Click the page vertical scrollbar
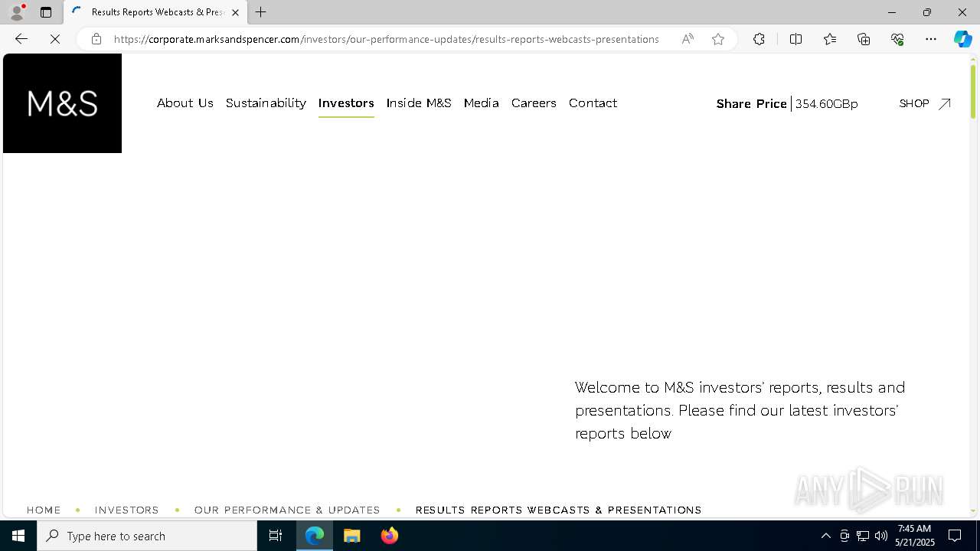This screenshot has width=980, height=551. tap(973, 92)
